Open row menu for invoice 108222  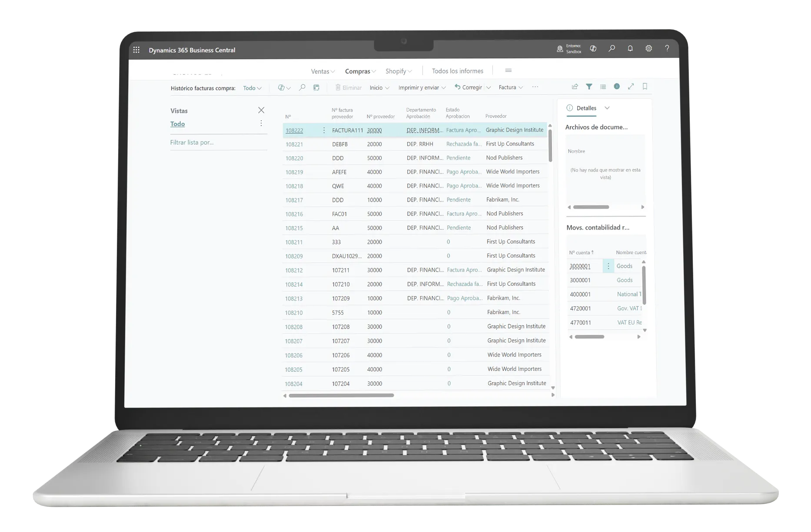[324, 130]
